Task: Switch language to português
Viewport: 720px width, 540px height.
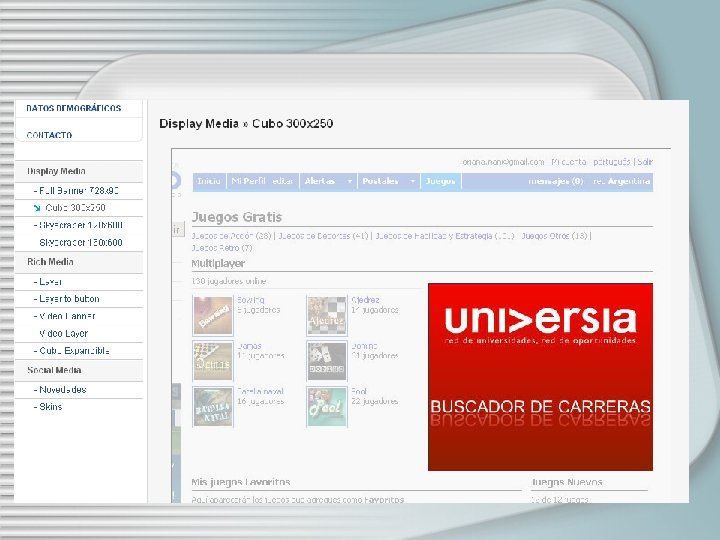Action: [x=612, y=162]
